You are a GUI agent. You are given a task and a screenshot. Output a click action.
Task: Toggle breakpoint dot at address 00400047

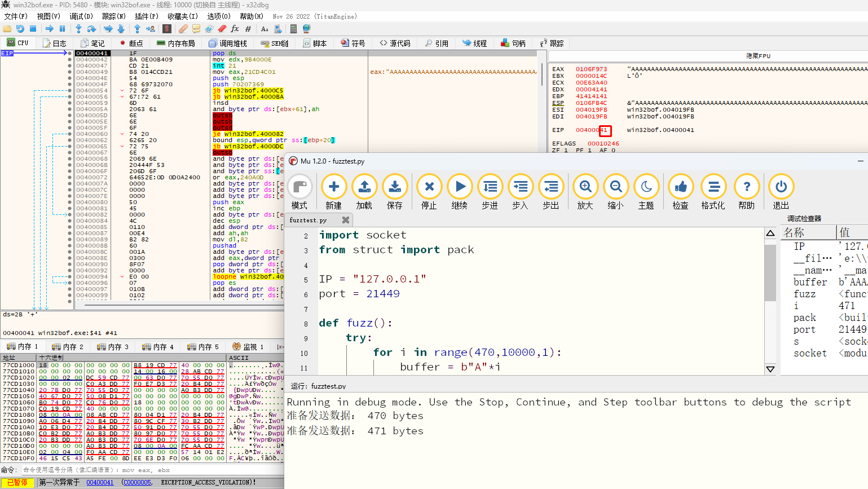(70, 65)
